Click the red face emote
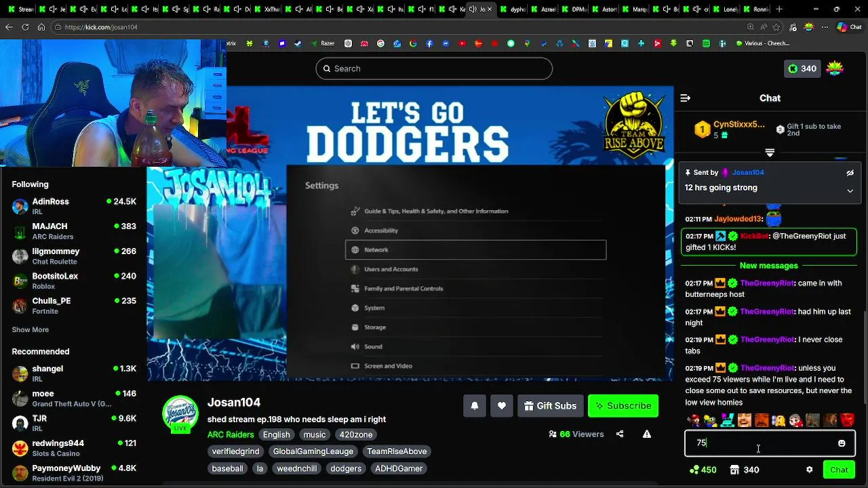 pos(847,421)
